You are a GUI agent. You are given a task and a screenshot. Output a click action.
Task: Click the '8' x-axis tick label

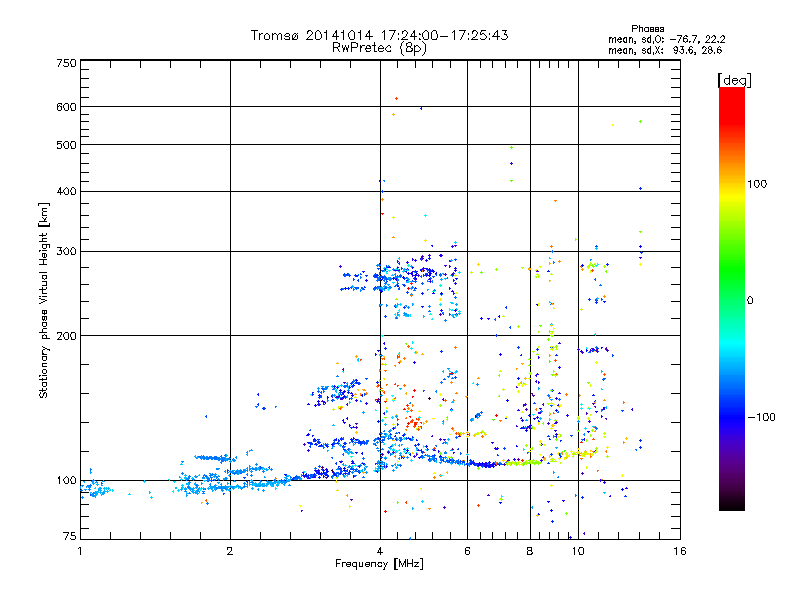pyautogui.click(x=530, y=551)
